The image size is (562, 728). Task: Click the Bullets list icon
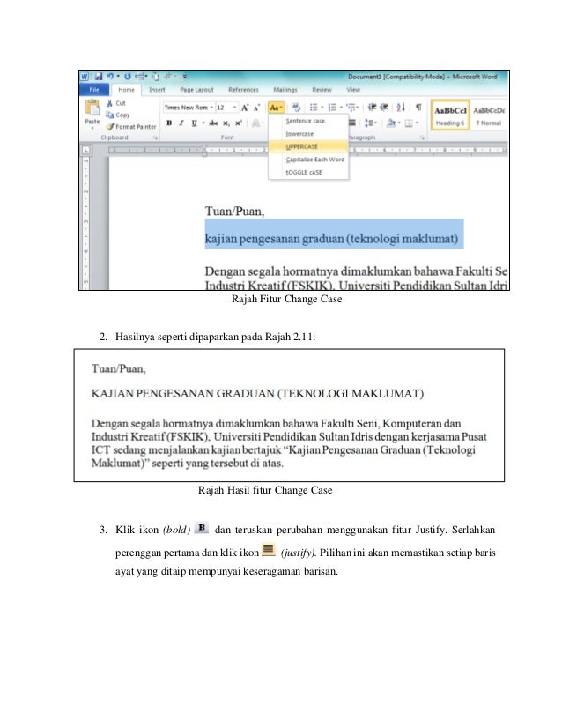(314, 108)
